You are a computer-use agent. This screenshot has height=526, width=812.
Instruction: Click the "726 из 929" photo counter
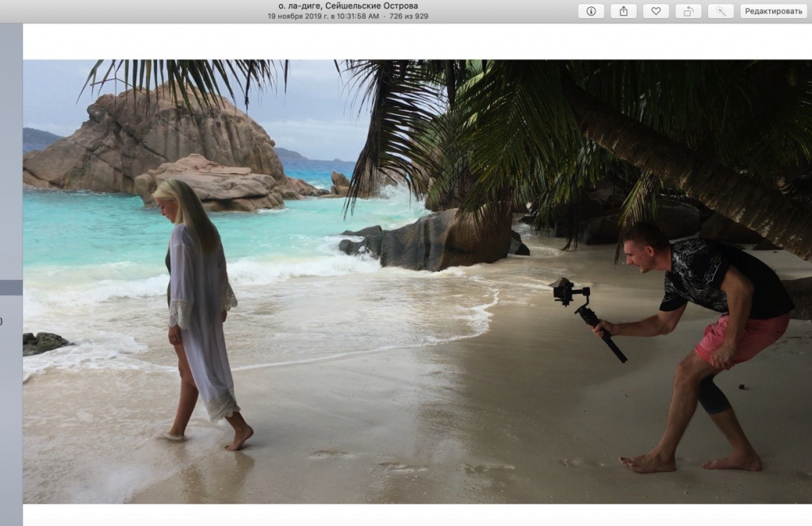click(x=408, y=16)
